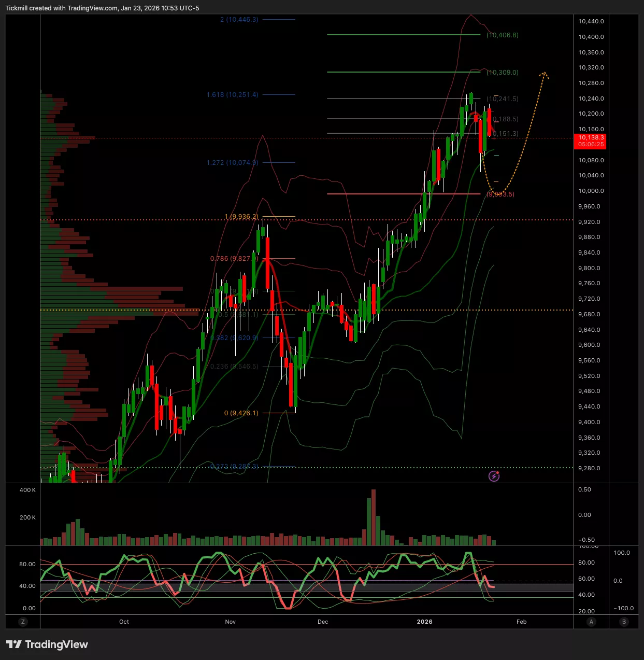Click the green 10,406.8 target level label
The image size is (644, 660).
[x=502, y=35]
